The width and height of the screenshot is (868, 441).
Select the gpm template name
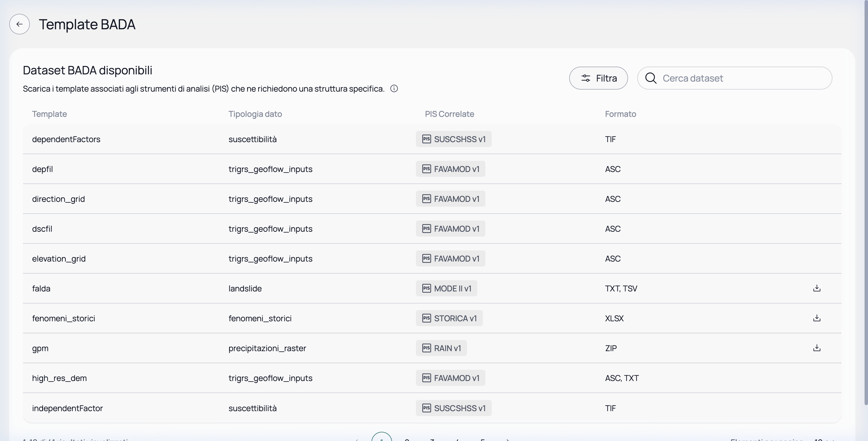point(40,348)
